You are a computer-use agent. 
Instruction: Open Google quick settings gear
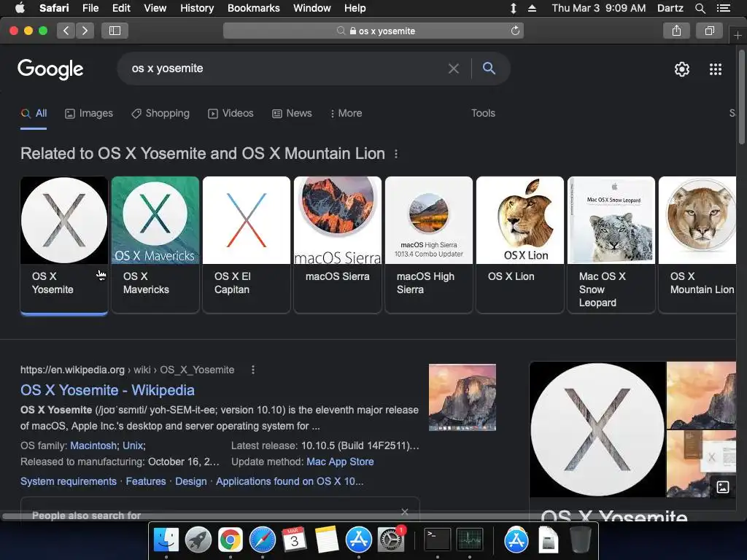(682, 69)
